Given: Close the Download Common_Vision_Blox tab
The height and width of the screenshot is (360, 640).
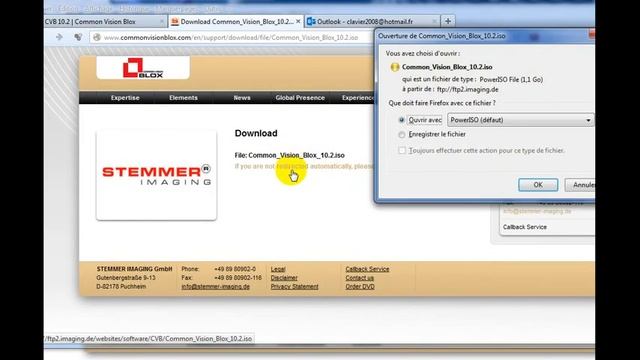Looking at the screenshot, I should tap(298, 21).
